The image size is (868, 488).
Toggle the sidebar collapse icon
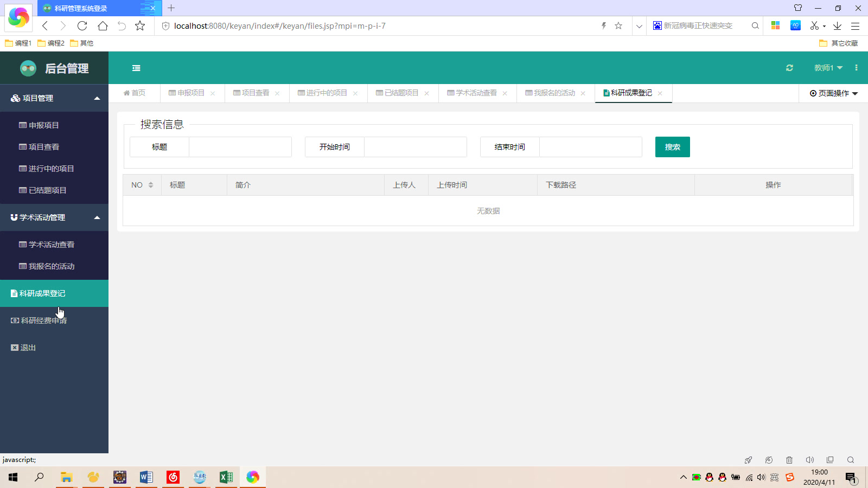(x=136, y=68)
